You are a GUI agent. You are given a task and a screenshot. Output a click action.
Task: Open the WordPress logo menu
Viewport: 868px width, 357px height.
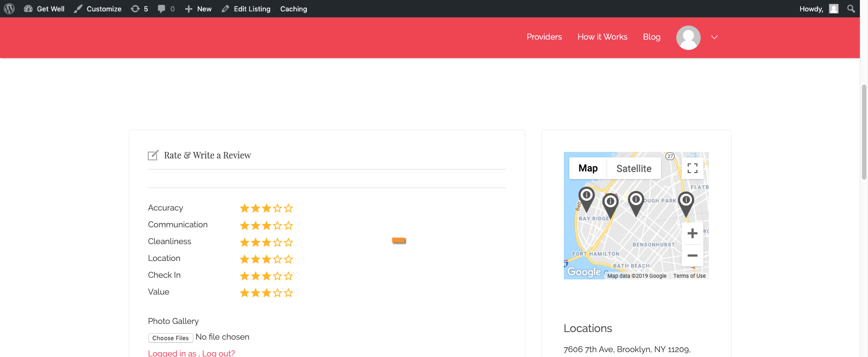click(9, 9)
